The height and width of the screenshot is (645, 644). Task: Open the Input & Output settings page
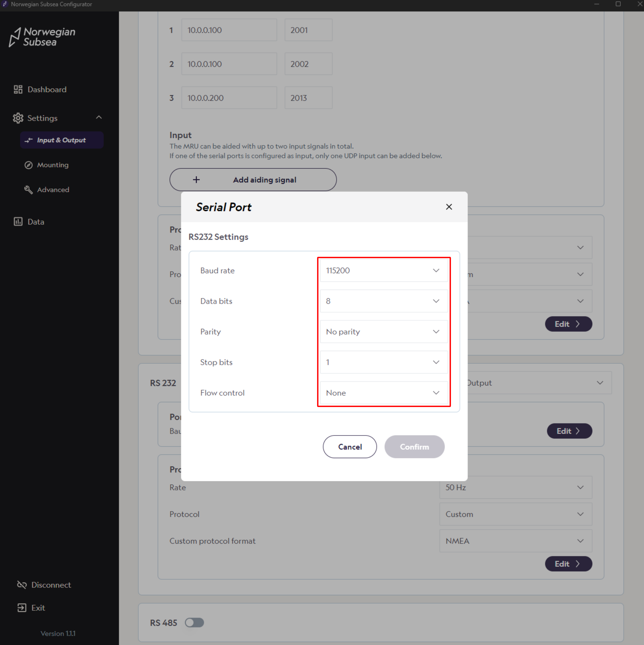click(62, 140)
